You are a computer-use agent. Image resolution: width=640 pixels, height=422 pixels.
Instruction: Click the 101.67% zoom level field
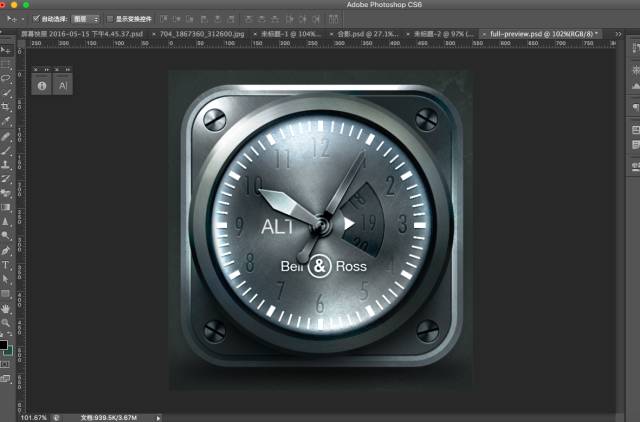[x=33, y=418]
